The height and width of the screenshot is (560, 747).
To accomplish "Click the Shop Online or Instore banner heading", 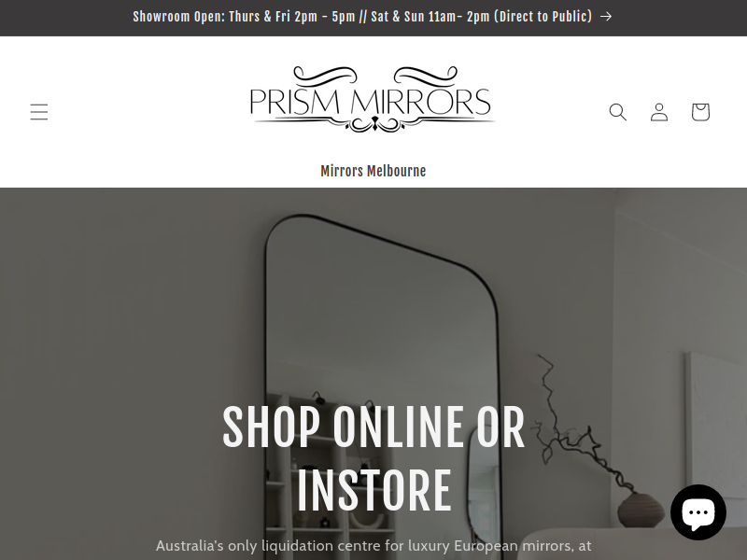I will click(373, 458).
